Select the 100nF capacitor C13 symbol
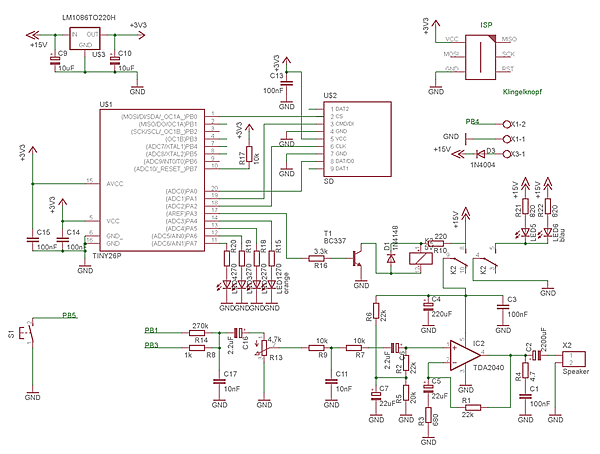600x454 pixels. click(x=287, y=83)
